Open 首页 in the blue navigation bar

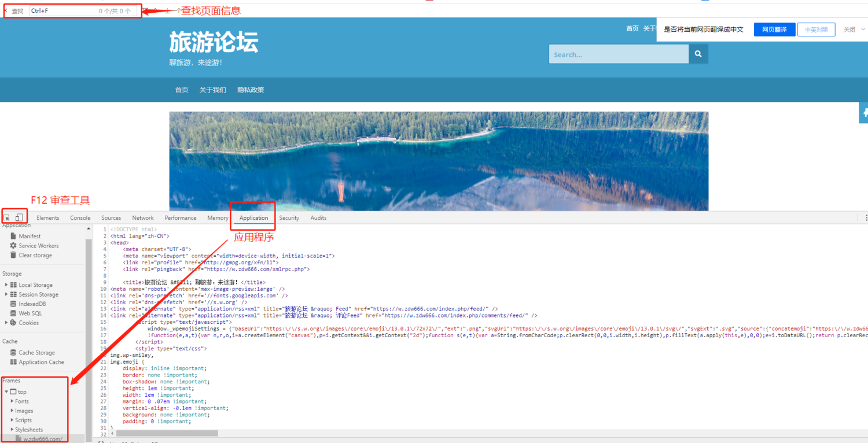point(182,90)
